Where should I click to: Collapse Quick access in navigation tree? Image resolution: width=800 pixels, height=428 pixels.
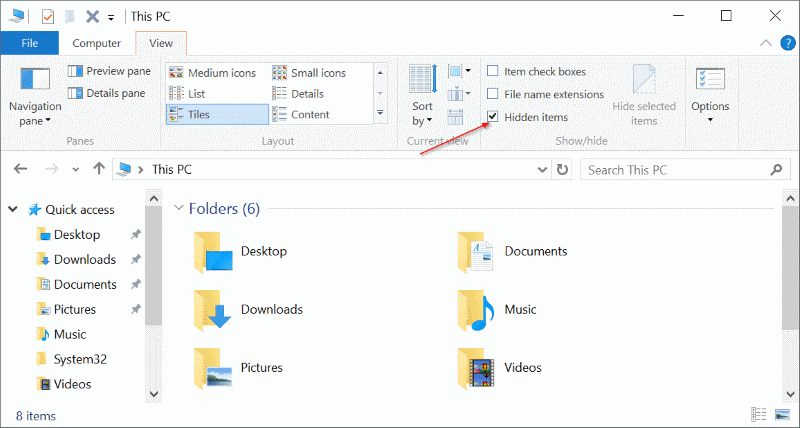[x=13, y=210]
